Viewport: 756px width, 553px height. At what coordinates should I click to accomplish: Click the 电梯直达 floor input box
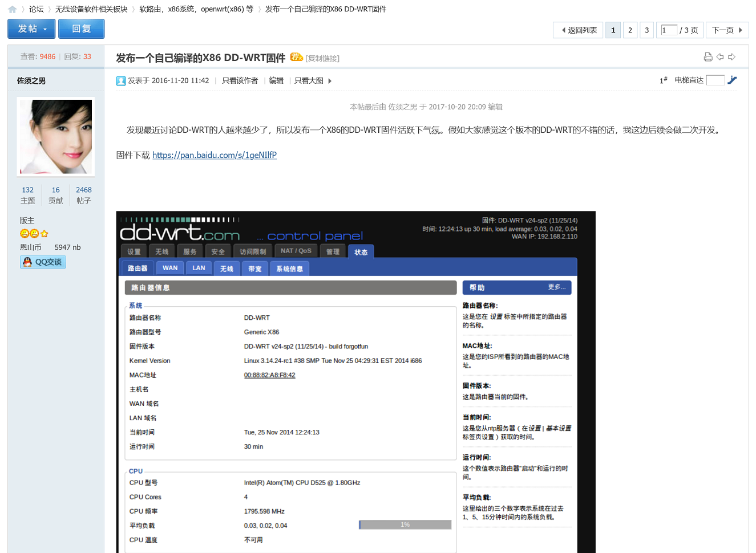coord(715,80)
